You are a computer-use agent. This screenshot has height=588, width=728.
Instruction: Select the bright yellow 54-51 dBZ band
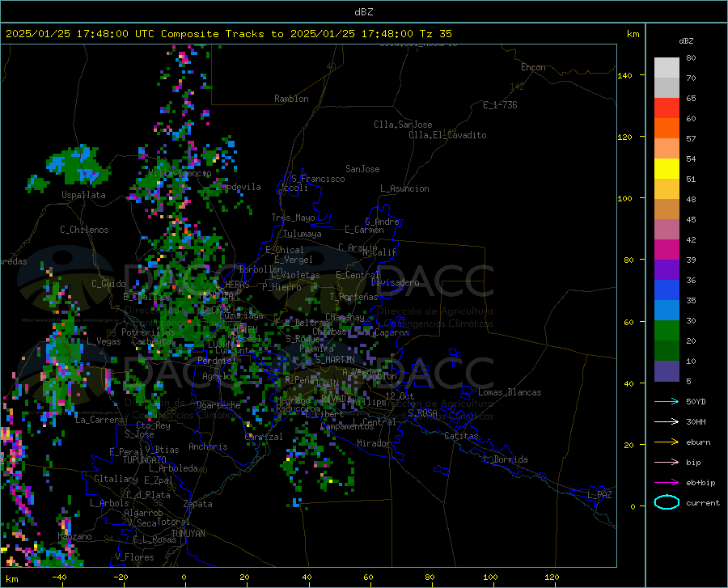click(667, 169)
